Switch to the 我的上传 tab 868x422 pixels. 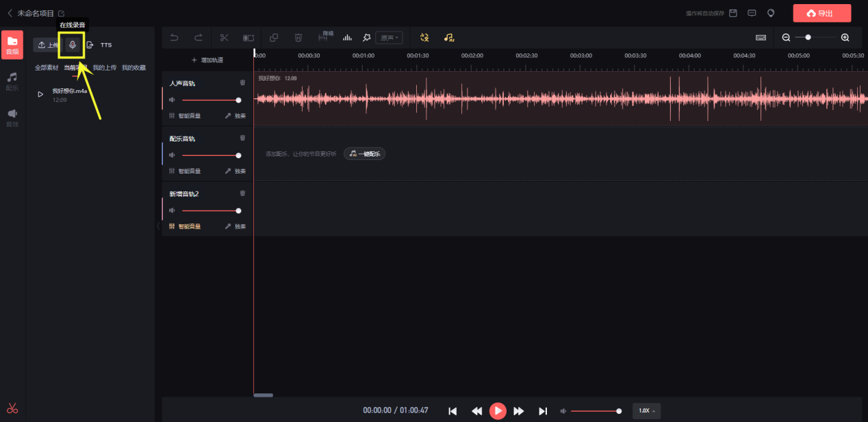click(x=105, y=68)
